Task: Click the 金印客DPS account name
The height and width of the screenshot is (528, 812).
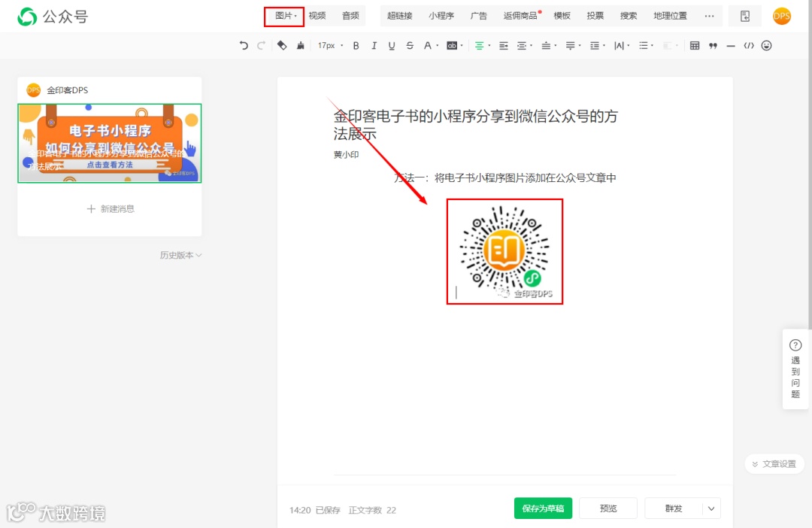Action: tap(68, 90)
